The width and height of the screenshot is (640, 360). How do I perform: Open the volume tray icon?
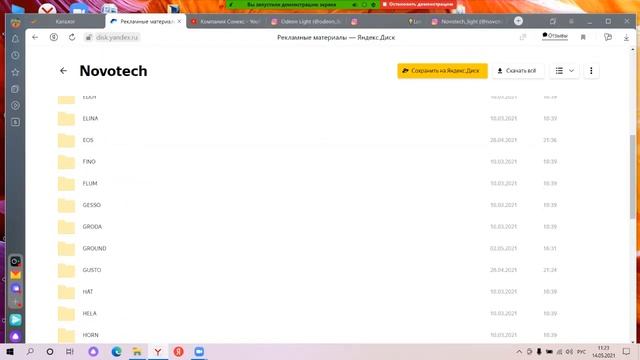pyautogui.click(x=569, y=351)
